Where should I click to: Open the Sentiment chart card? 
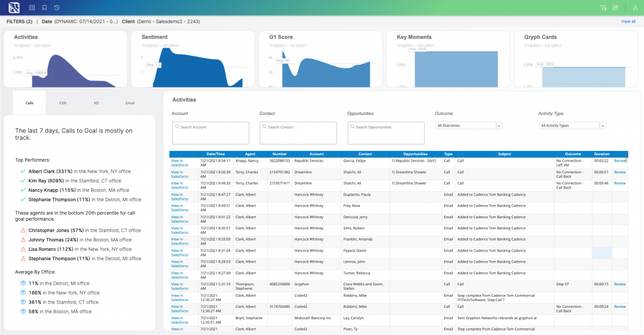(x=193, y=59)
